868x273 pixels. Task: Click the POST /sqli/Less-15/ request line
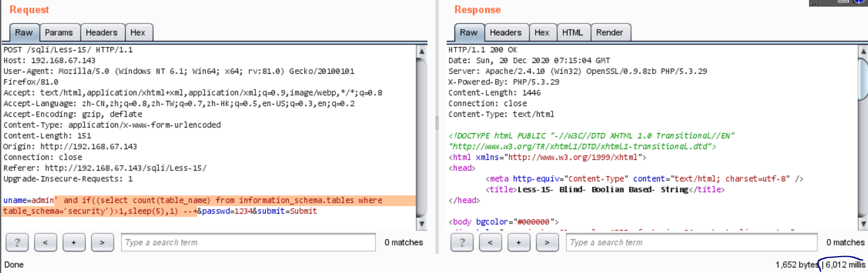[68, 50]
